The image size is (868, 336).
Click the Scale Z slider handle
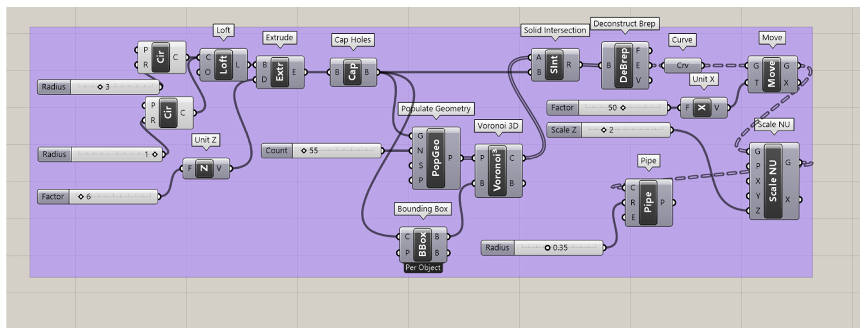pyautogui.click(x=603, y=130)
